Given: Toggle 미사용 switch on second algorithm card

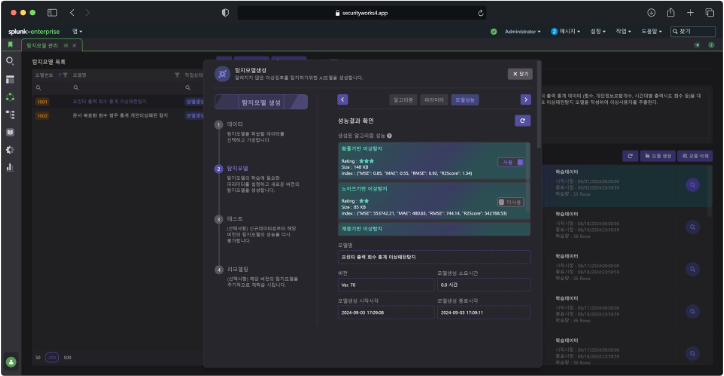Looking at the screenshot, I should (x=511, y=202).
